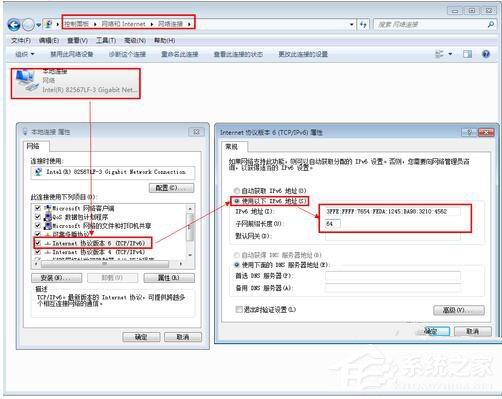The width and height of the screenshot is (502, 399).
Task: Click the network icon in address bar
Action: (49, 24)
